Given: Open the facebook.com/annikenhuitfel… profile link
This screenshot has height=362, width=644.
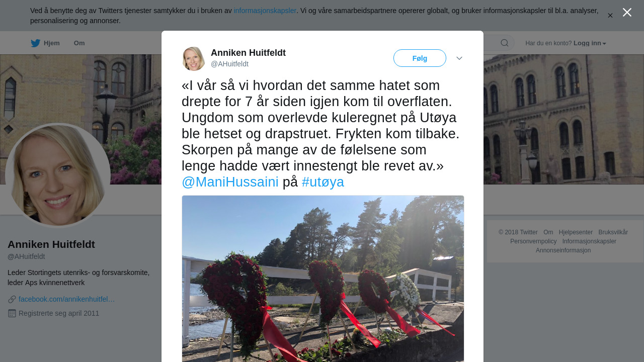Looking at the screenshot, I should pyautogui.click(x=67, y=299).
